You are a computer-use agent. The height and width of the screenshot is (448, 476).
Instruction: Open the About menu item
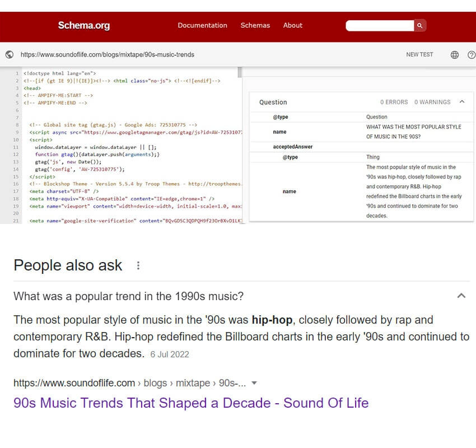click(x=293, y=26)
